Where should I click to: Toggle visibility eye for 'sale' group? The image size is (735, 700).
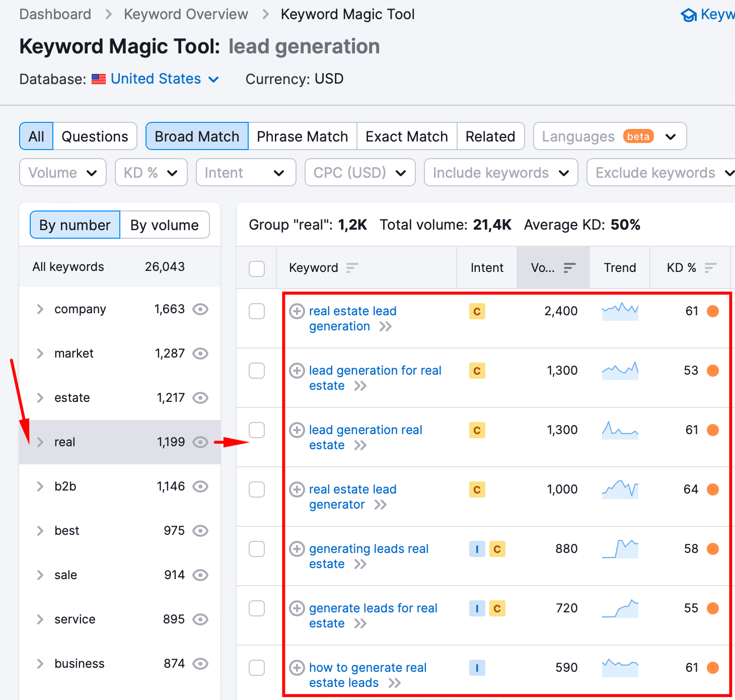click(x=200, y=575)
